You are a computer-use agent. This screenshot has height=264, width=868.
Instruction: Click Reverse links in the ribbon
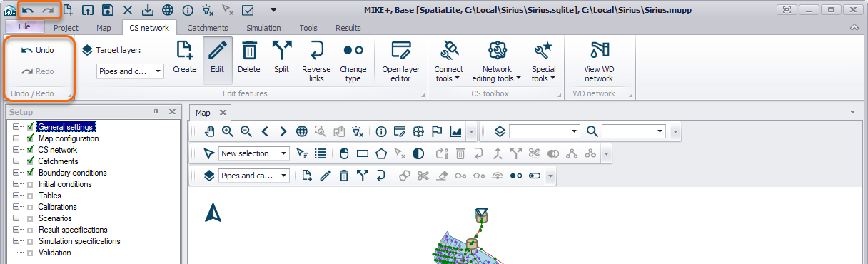[316, 61]
